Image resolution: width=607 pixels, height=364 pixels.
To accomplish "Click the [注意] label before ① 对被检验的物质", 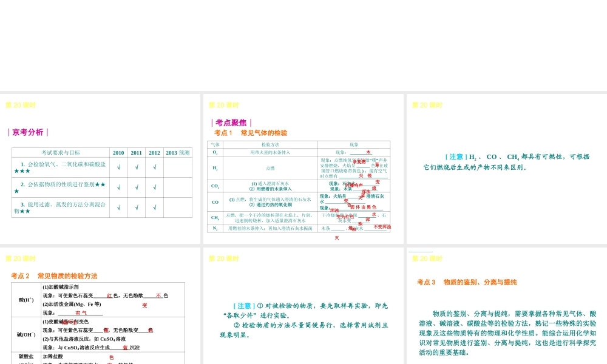I will 244,306.
